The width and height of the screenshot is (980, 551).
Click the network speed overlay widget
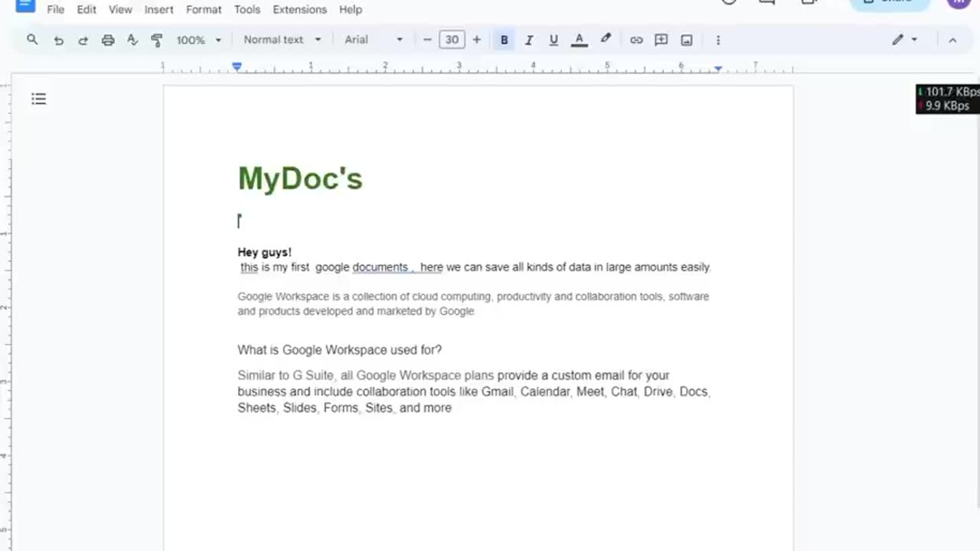coord(948,99)
